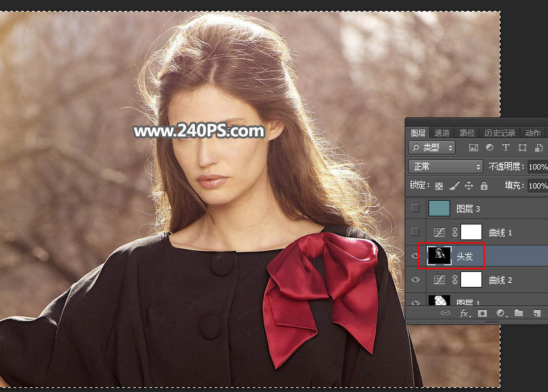This screenshot has width=548, height=392.
Task: Hide the 头发 layer
Action: pos(416,256)
